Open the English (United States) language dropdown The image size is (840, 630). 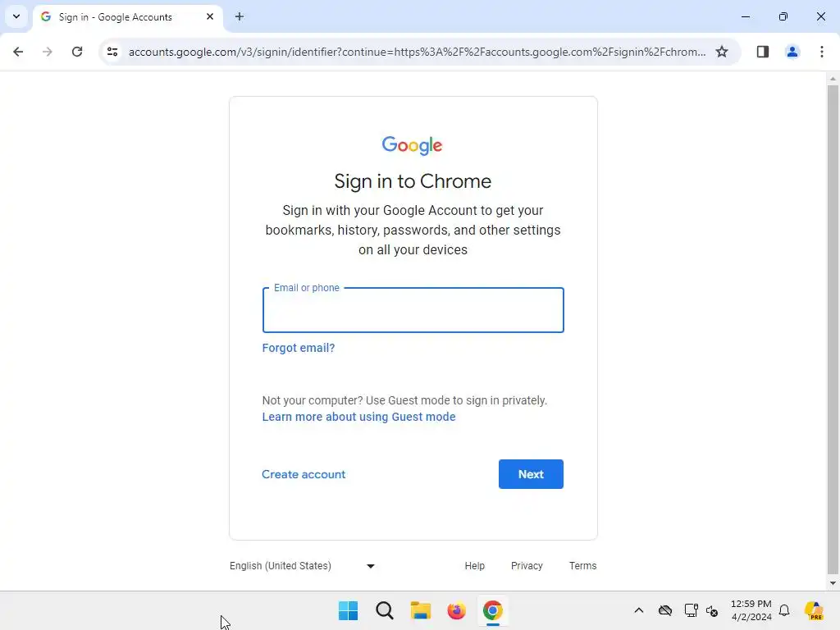[x=302, y=566]
